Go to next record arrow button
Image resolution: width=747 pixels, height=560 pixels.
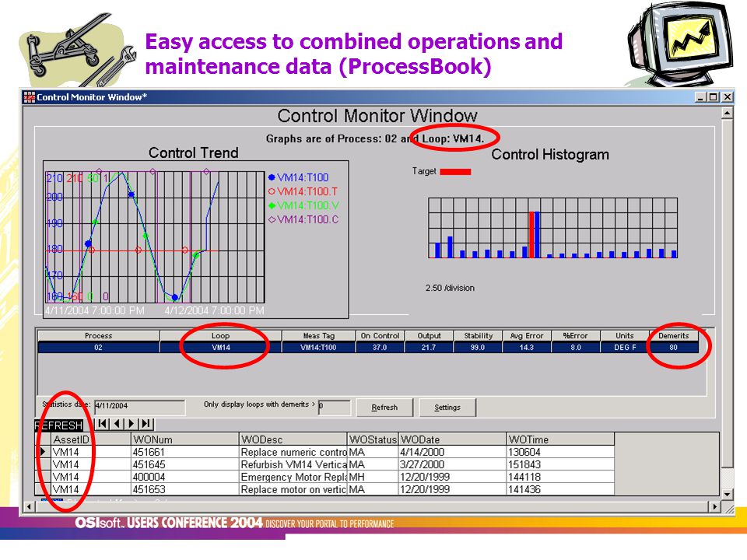click(x=132, y=423)
